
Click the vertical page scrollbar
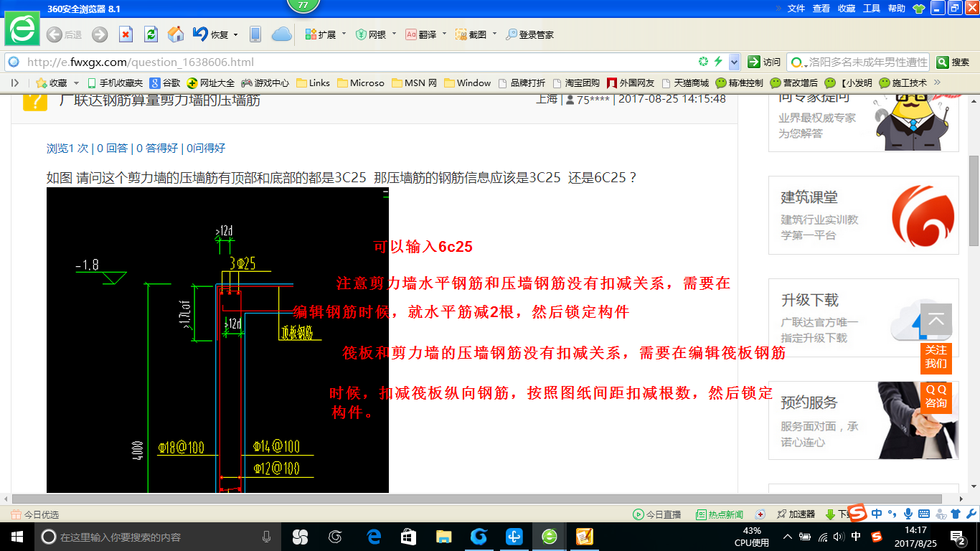(x=974, y=201)
